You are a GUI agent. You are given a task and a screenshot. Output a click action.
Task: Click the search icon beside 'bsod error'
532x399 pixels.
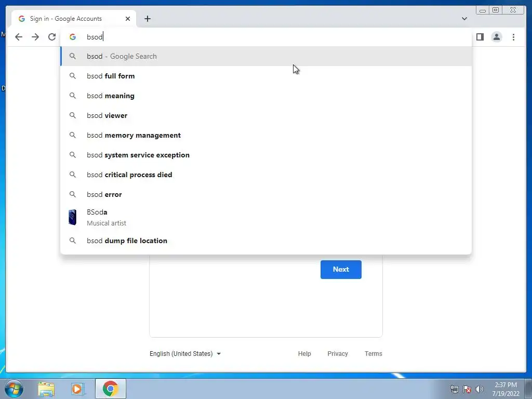pyautogui.click(x=73, y=194)
